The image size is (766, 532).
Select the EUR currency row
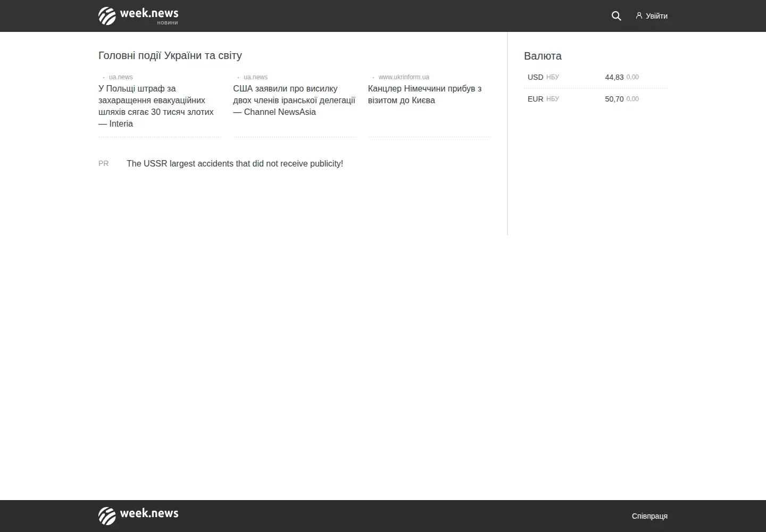596,99
